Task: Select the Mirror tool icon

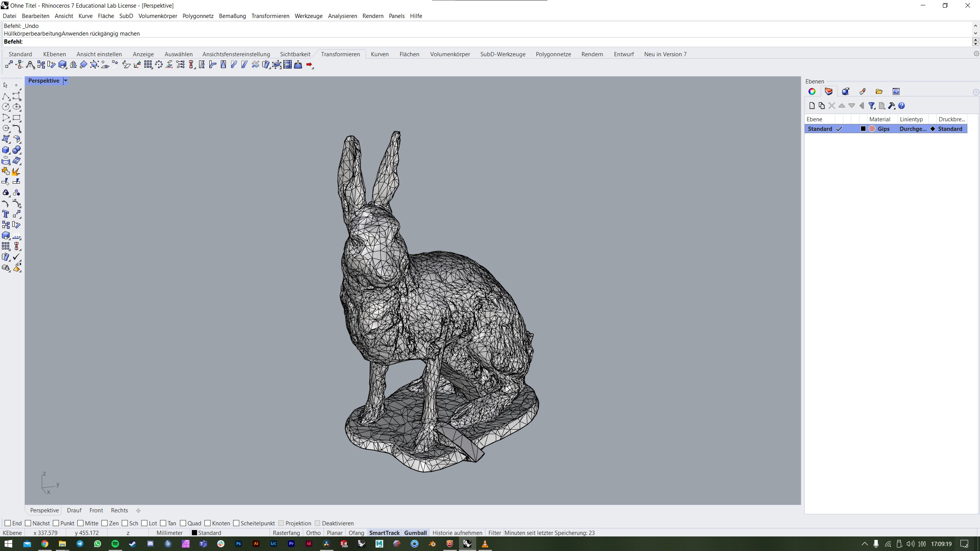Action: click(x=73, y=65)
